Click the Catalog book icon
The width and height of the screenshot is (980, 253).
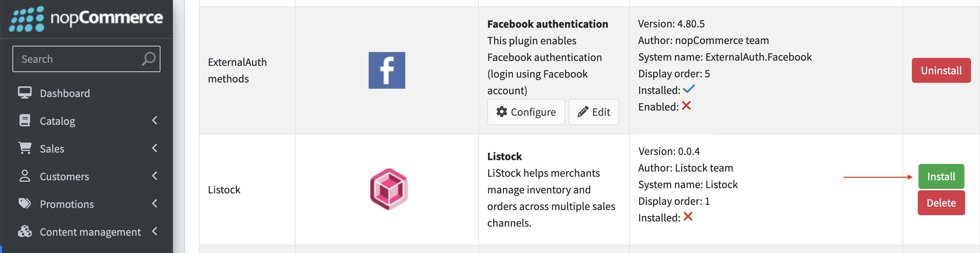[x=25, y=121]
